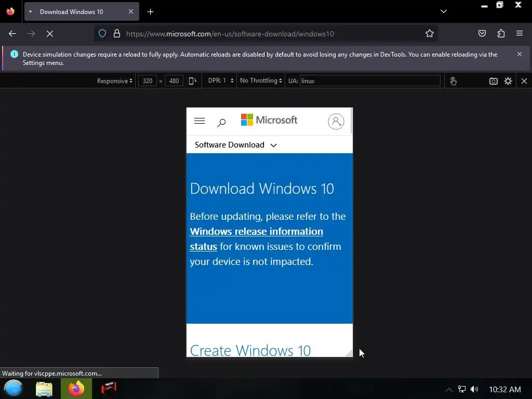This screenshot has width=532, height=399.
Task: Open tracking protection shield icon
Action: (x=102, y=34)
